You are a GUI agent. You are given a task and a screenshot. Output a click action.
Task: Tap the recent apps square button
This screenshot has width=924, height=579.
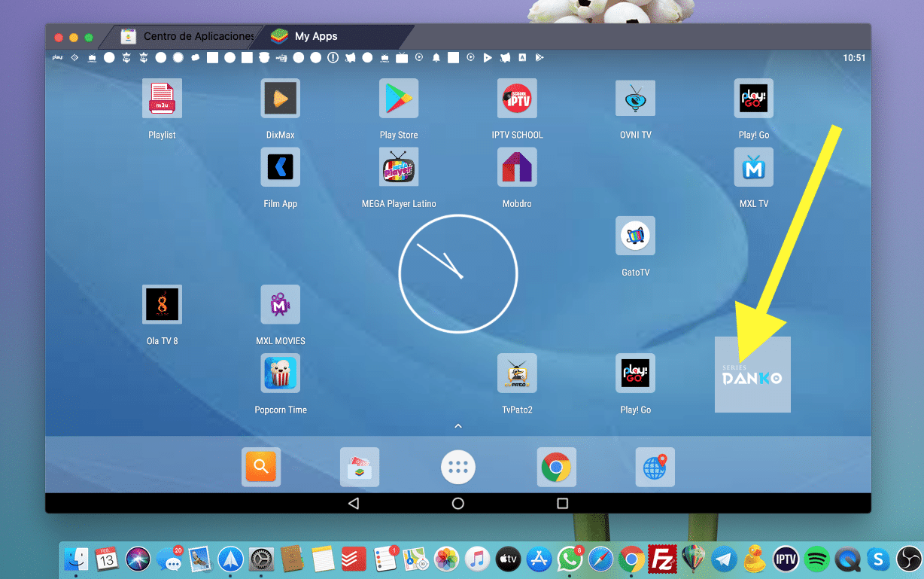tap(562, 503)
